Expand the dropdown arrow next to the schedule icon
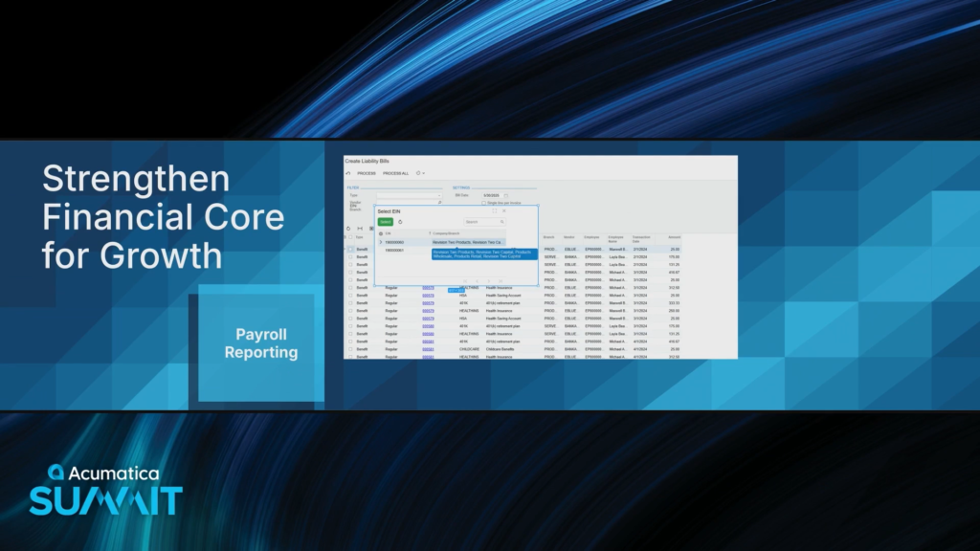This screenshot has width=980, height=551. coord(424,173)
